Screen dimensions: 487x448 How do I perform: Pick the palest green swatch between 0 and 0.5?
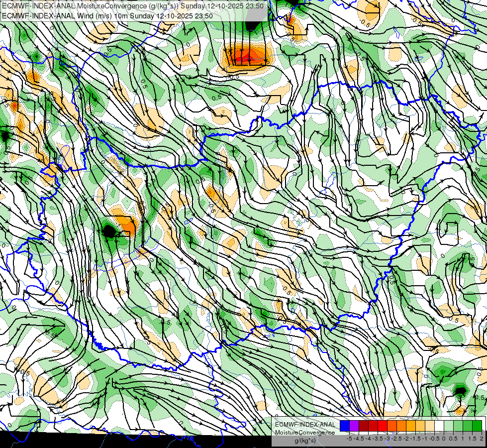pos(449,426)
